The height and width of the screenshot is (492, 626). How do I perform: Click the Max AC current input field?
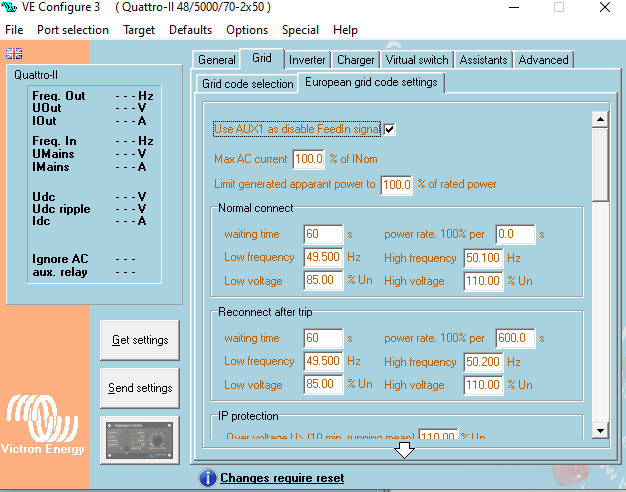point(309,159)
